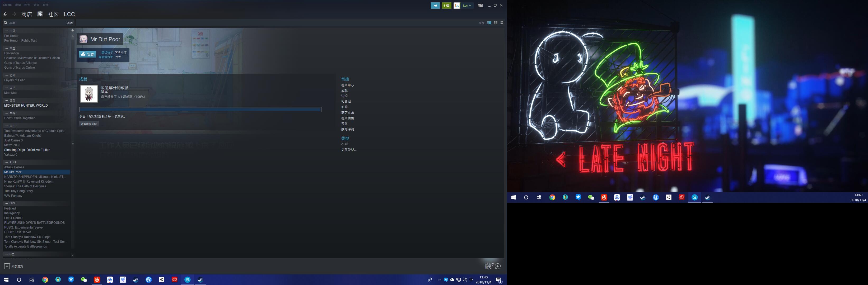868x285 pixels.
Task: Click the plus icon beside 土豆 category
Action: 72,30
